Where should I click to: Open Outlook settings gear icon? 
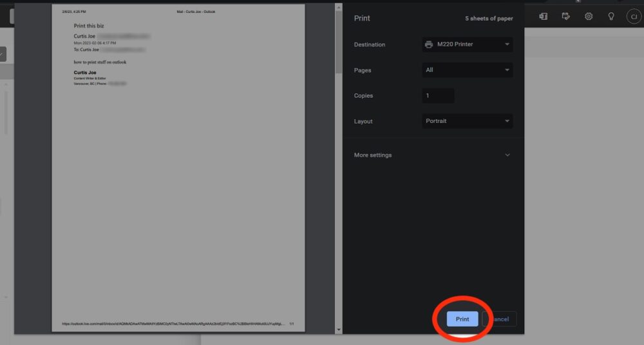(589, 17)
